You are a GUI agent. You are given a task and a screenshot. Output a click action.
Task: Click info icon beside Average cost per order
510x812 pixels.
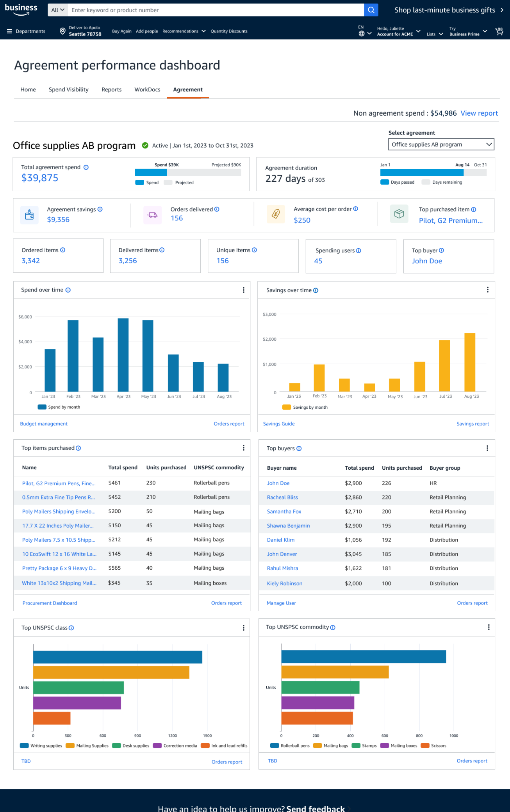click(x=355, y=209)
